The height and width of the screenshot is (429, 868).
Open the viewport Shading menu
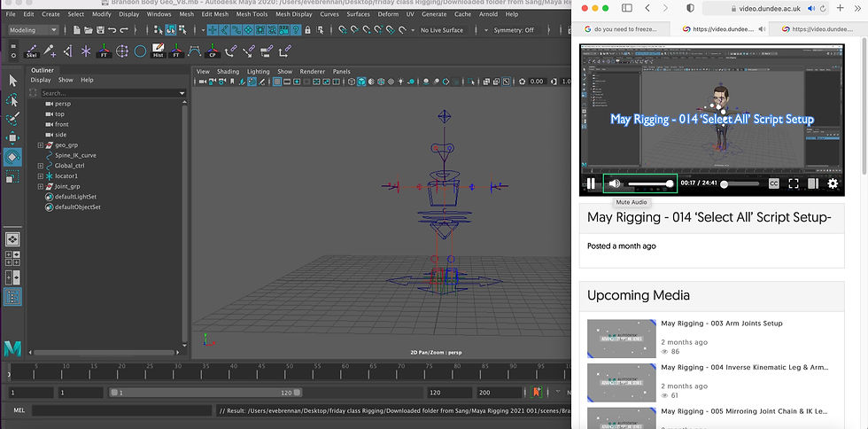[228, 72]
